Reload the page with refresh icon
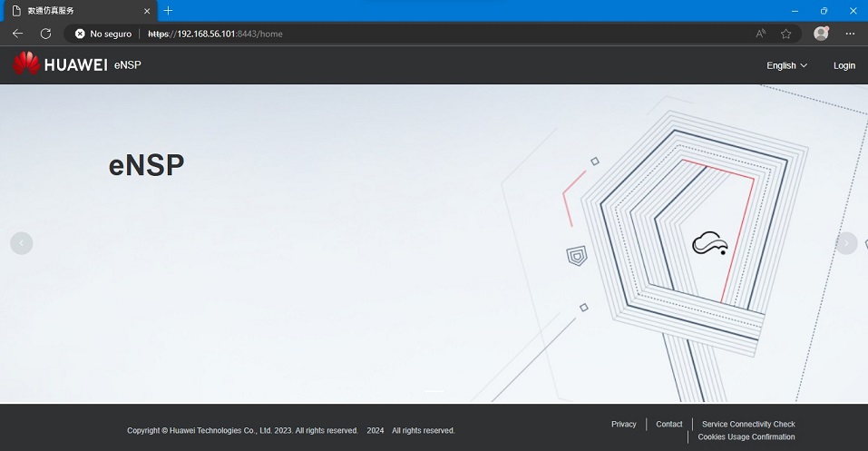This screenshot has height=451, width=868. pos(45,34)
